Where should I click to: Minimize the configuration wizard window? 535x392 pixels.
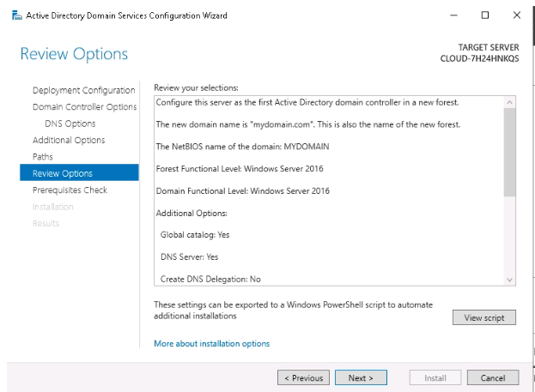coord(453,15)
